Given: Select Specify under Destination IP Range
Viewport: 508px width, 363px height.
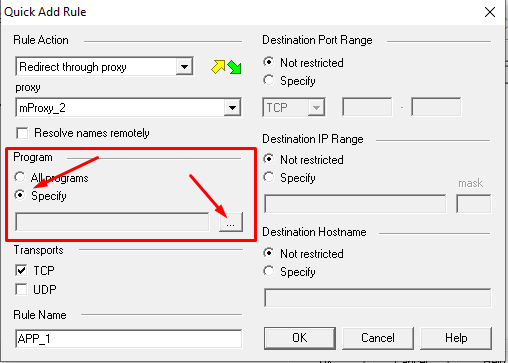Looking at the screenshot, I should (x=269, y=177).
